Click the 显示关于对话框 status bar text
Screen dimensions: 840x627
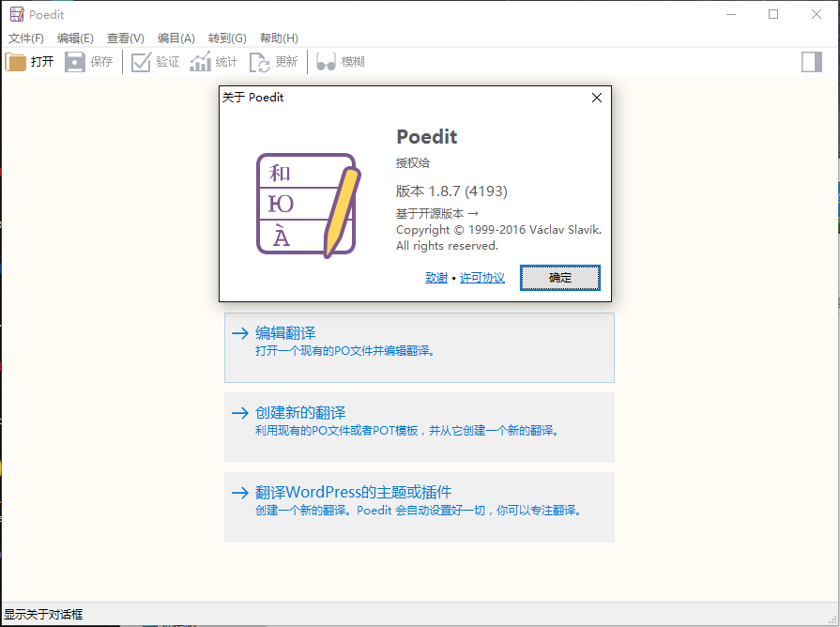(x=43, y=614)
